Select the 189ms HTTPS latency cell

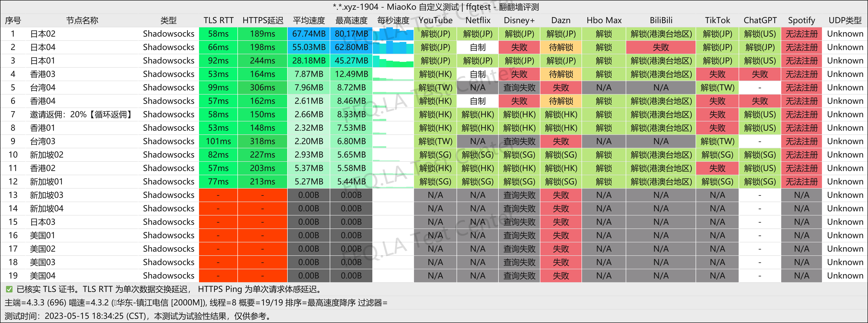tap(262, 34)
